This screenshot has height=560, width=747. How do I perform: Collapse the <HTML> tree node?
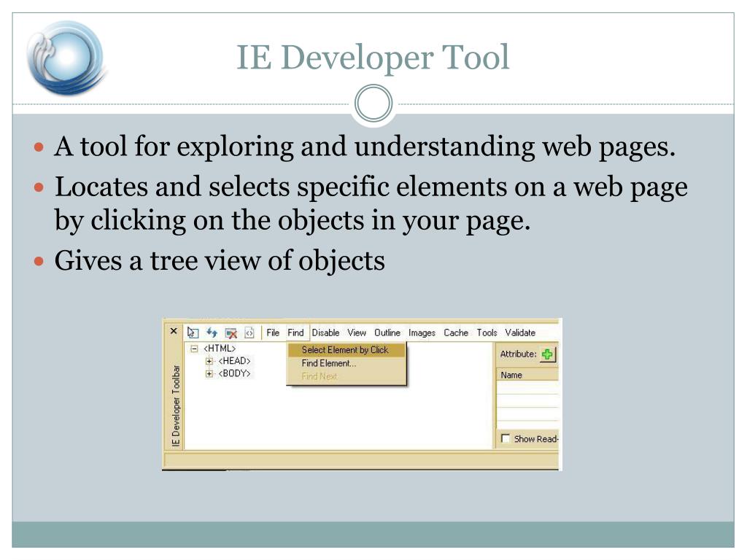point(194,349)
